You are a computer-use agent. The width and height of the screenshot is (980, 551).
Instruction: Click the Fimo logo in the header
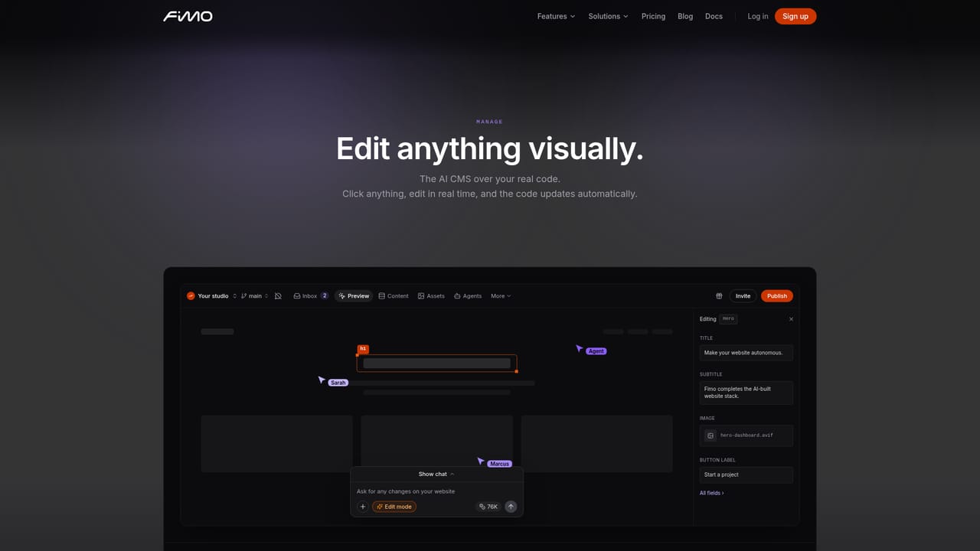pyautogui.click(x=188, y=16)
